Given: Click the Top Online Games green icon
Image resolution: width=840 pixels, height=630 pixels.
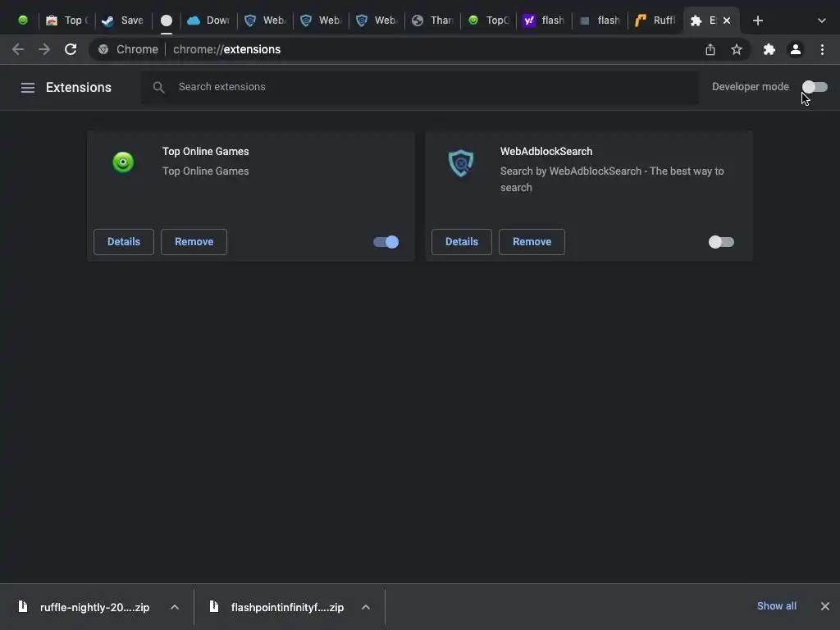Looking at the screenshot, I should pos(123,162).
